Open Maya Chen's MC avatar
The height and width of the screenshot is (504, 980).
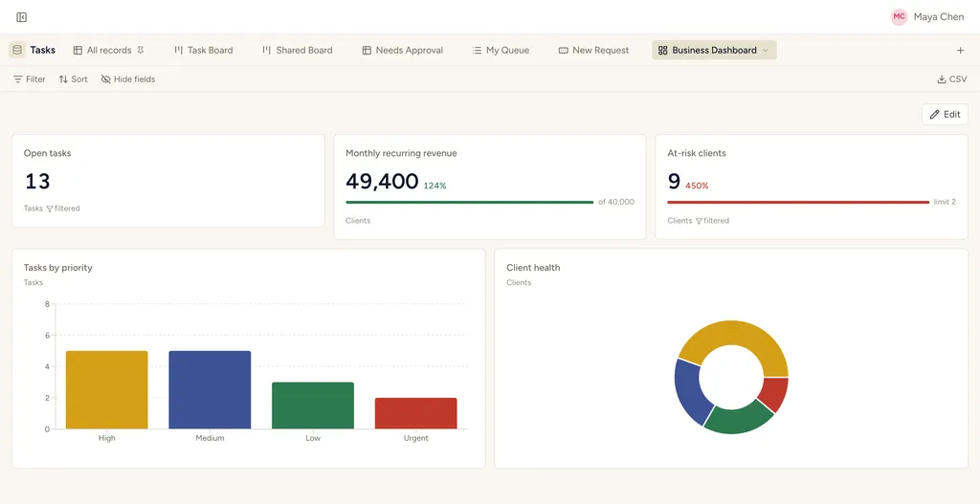899,17
